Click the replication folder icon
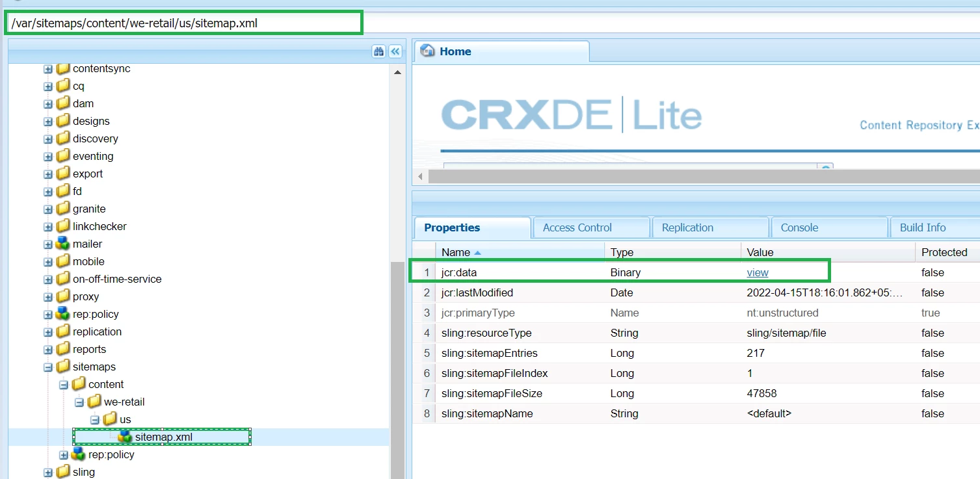Screen dimensions: 980x479 coord(62,331)
